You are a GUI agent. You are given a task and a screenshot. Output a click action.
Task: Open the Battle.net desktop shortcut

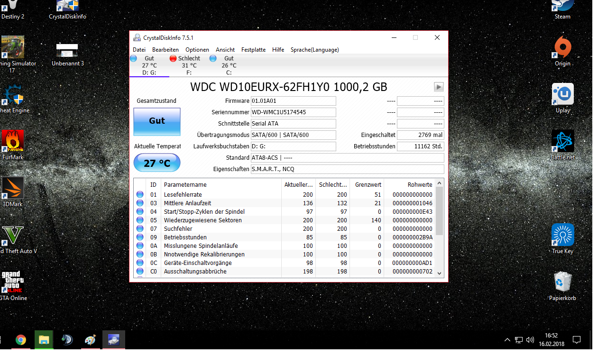tap(562, 146)
